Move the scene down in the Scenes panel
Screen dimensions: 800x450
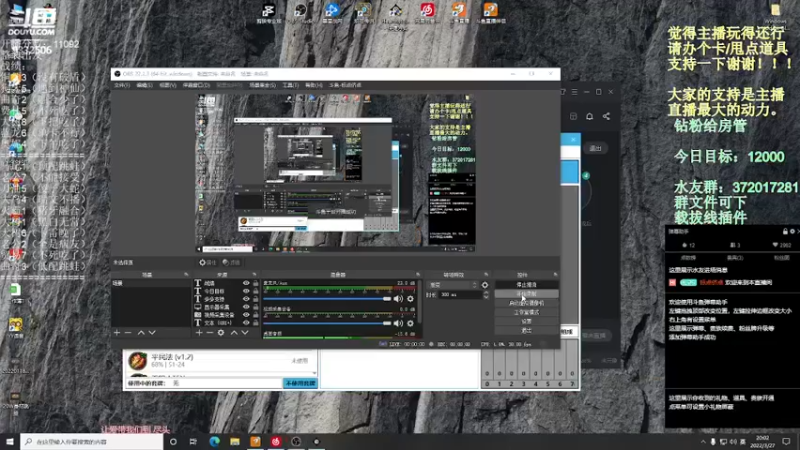point(152,333)
